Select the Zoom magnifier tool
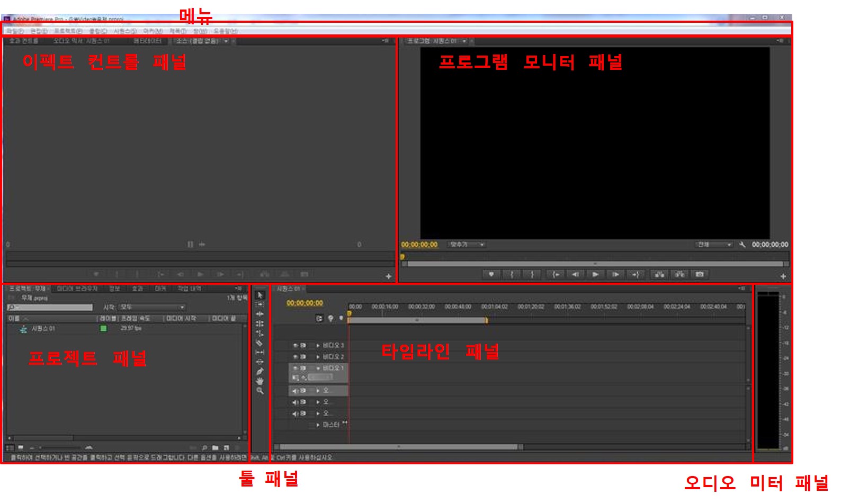The height and width of the screenshot is (504, 841). tap(260, 391)
